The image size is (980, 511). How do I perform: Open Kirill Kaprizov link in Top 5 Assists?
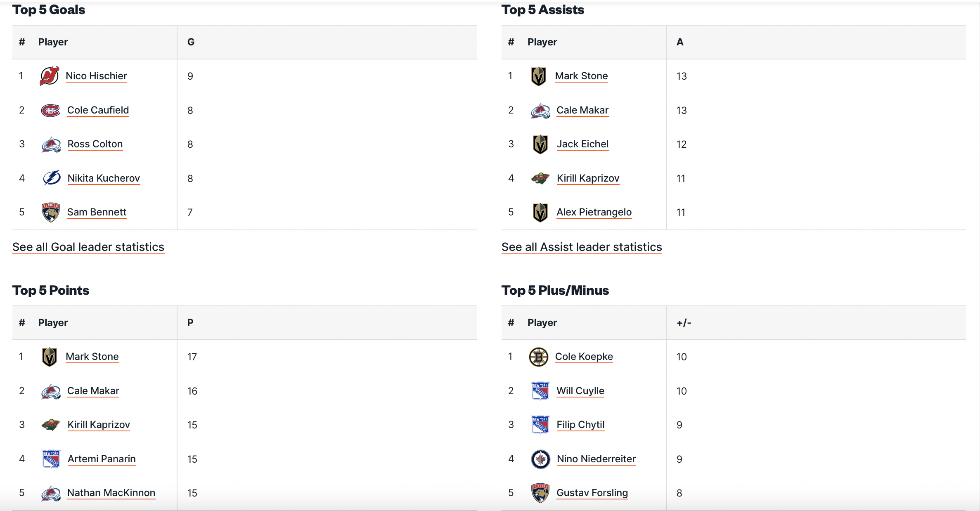click(x=588, y=178)
